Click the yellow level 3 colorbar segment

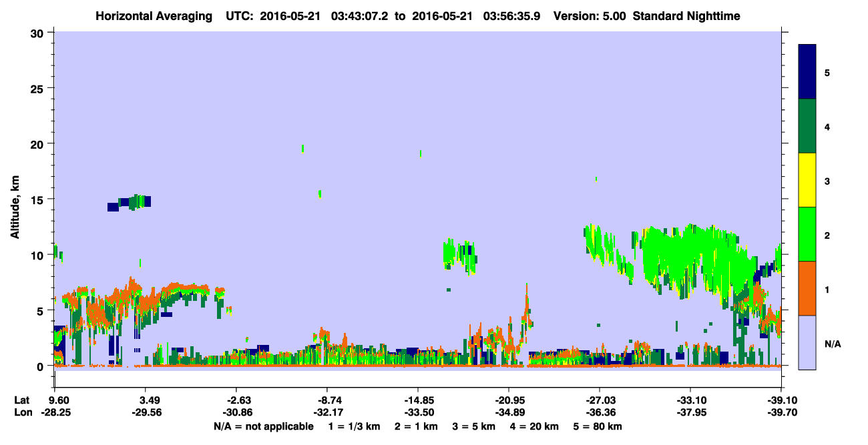point(807,180)
